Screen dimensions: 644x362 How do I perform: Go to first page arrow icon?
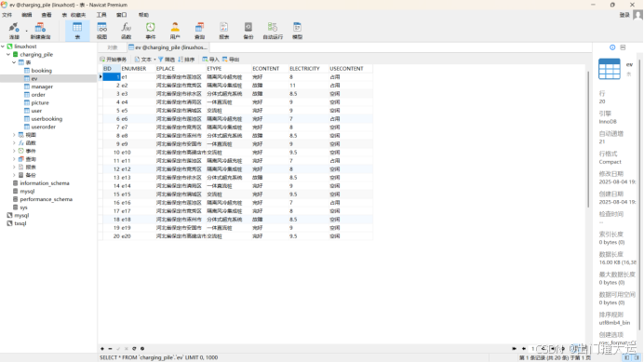515,349
